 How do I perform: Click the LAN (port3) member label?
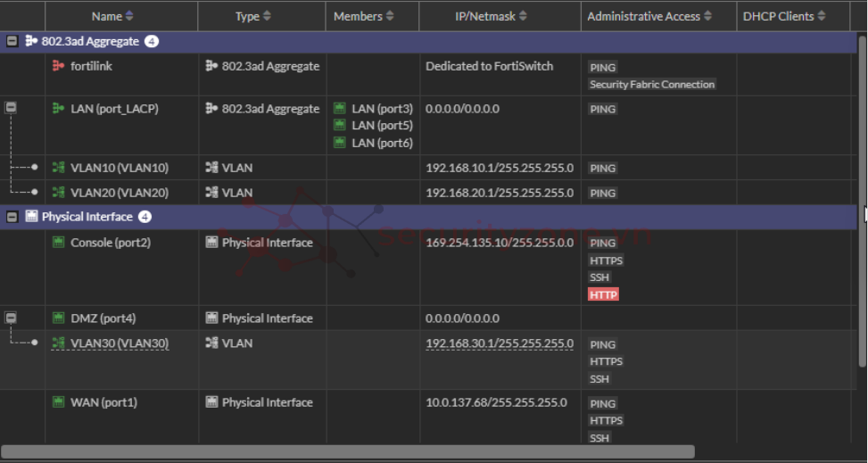tap(383, 109)
